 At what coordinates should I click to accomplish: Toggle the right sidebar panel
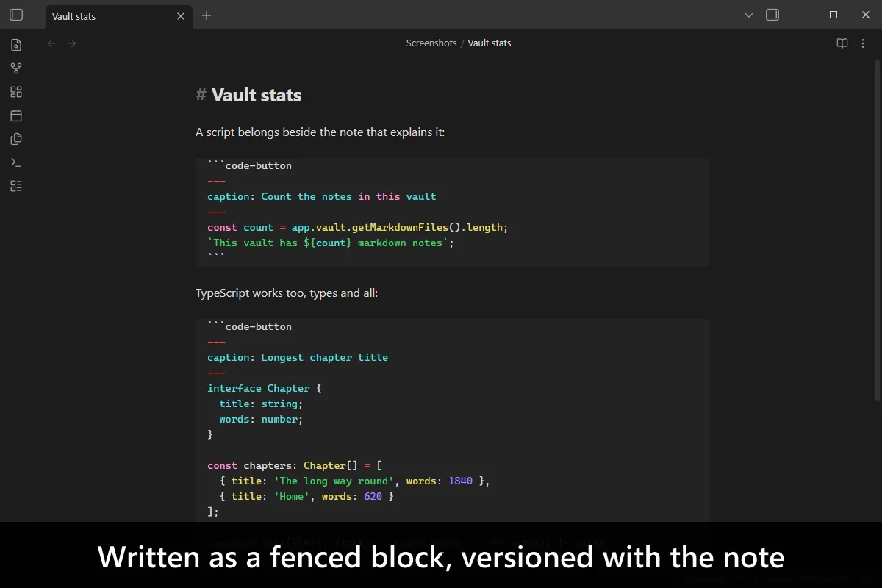click(x=772, y=15)
